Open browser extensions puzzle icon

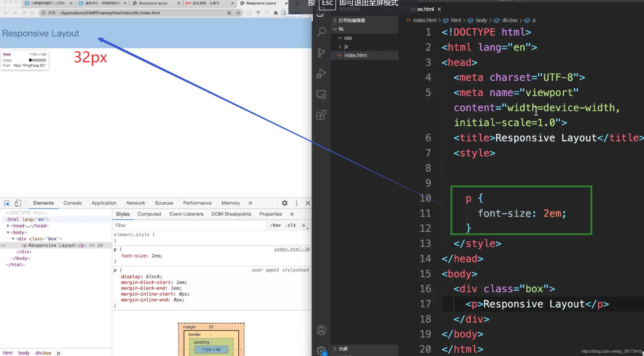tap(276, 13)
